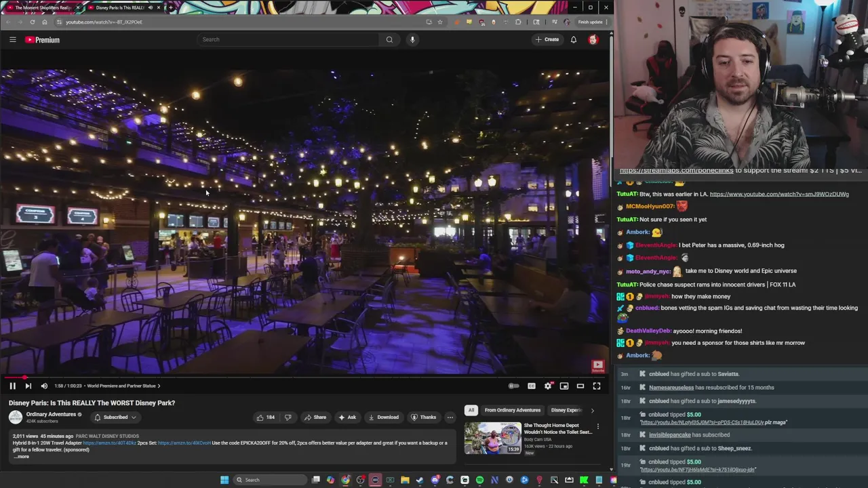Open more actions three-dot menu

pos(450,417)
